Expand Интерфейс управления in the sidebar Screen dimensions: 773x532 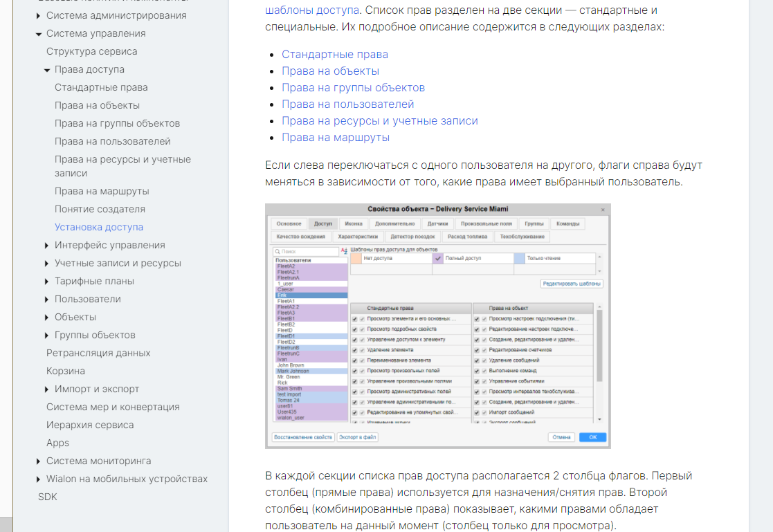point(47,245)
